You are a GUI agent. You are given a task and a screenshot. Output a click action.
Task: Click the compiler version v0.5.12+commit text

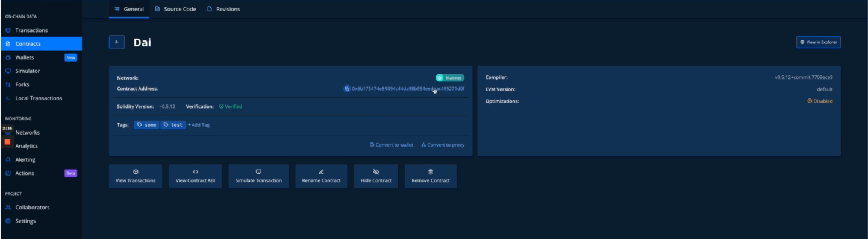(804, 77)
